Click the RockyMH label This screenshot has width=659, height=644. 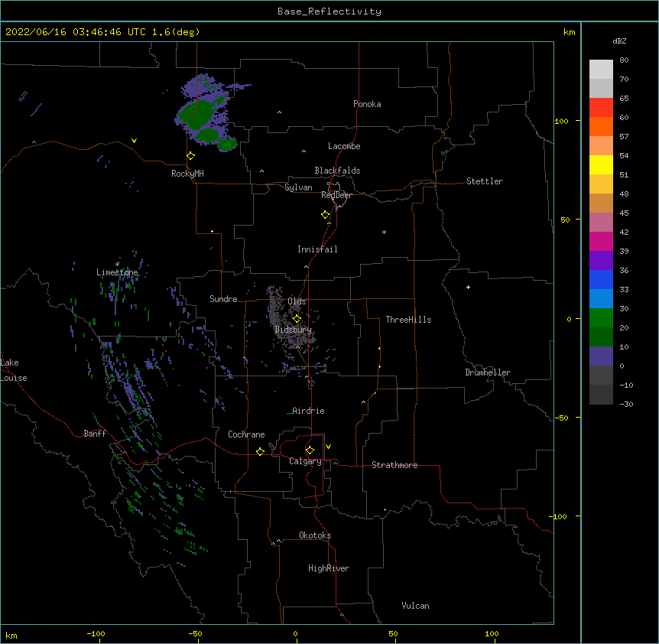tap(187, 174)
